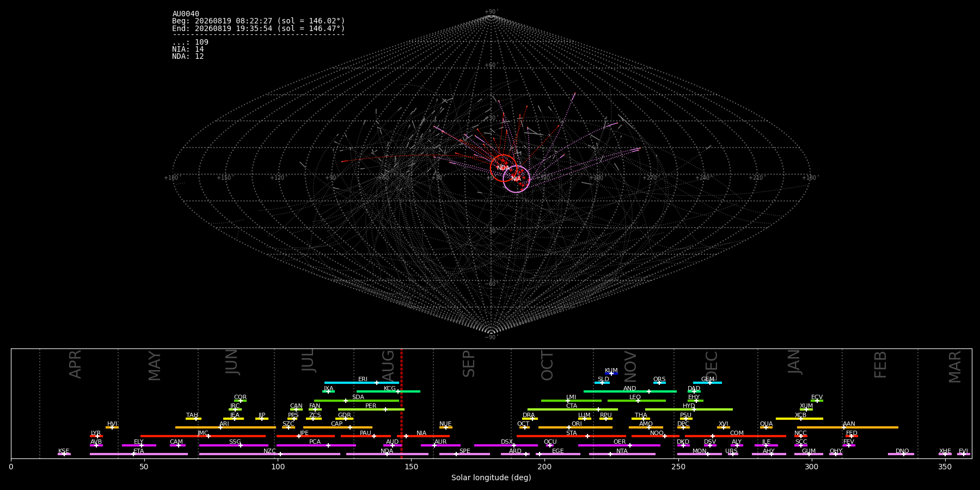Click the AAN shower label on the timeline
The image size is (980, 490).
tap(849, 424)
